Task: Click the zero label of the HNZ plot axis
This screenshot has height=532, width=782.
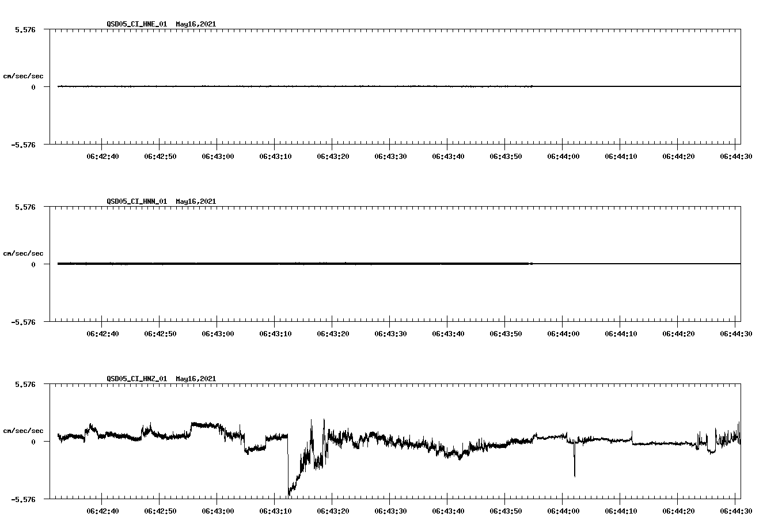Action: pos(33,442)
